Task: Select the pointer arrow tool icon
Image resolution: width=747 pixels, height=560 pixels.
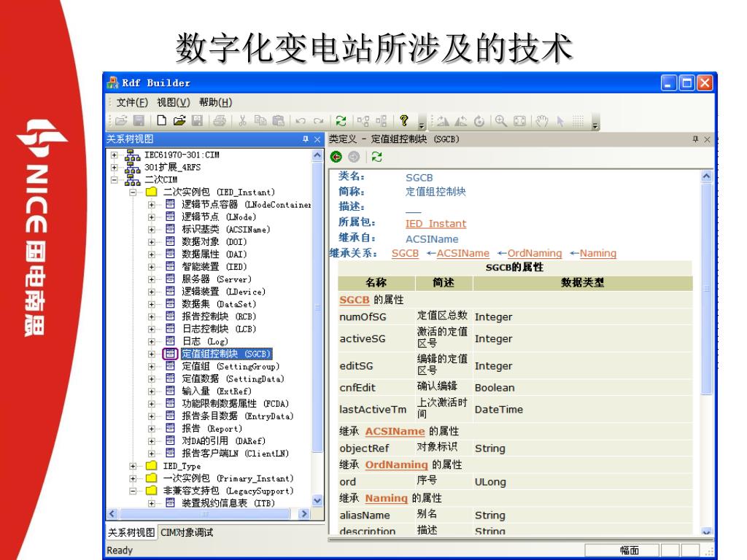Action: [x=560, y=121]
